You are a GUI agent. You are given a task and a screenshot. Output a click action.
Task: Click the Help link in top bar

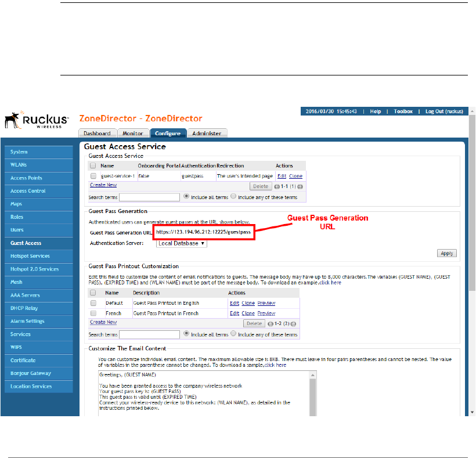pyautogui.click(x=375, y=111)
